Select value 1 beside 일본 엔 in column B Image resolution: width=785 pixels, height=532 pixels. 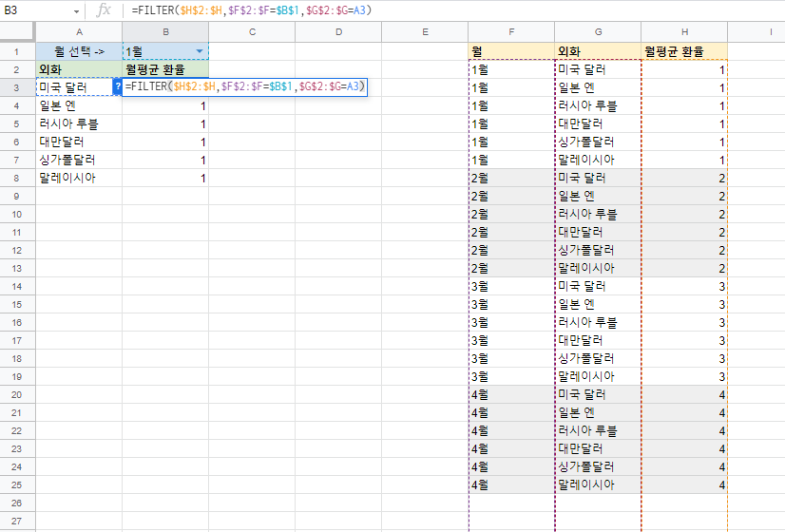tap(165, 105)
